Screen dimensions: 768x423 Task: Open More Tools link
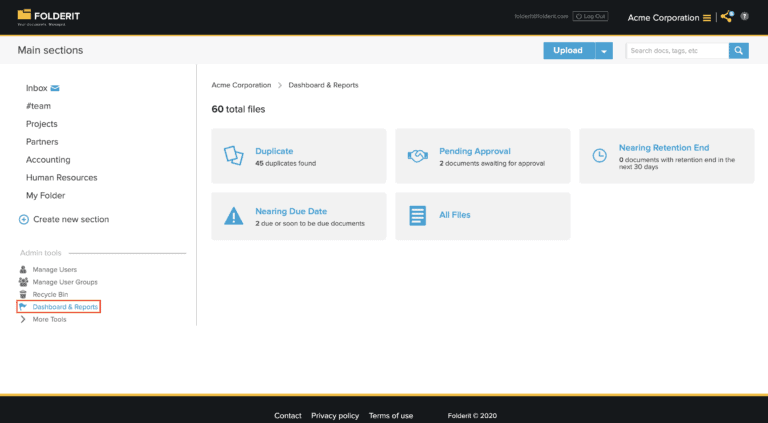(49, 319)
